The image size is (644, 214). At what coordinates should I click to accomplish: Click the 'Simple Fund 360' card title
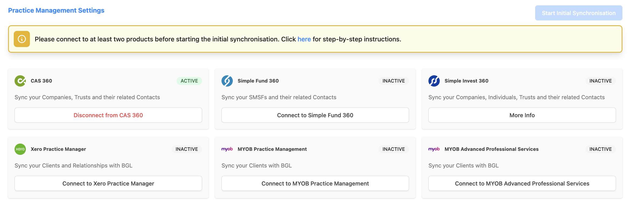tap(258, 81)
